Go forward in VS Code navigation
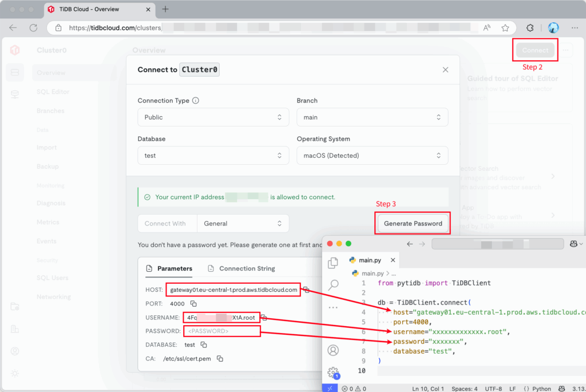The width and height of the screenshot is (586, 392). (x=422, y=244)
